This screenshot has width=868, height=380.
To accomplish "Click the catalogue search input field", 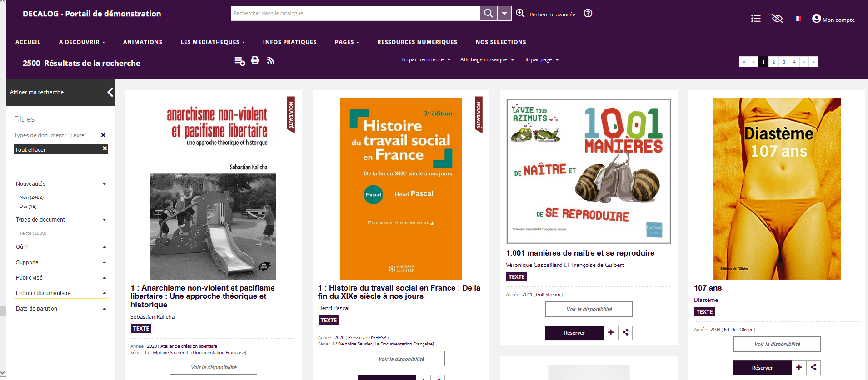I will pos(355,14).
